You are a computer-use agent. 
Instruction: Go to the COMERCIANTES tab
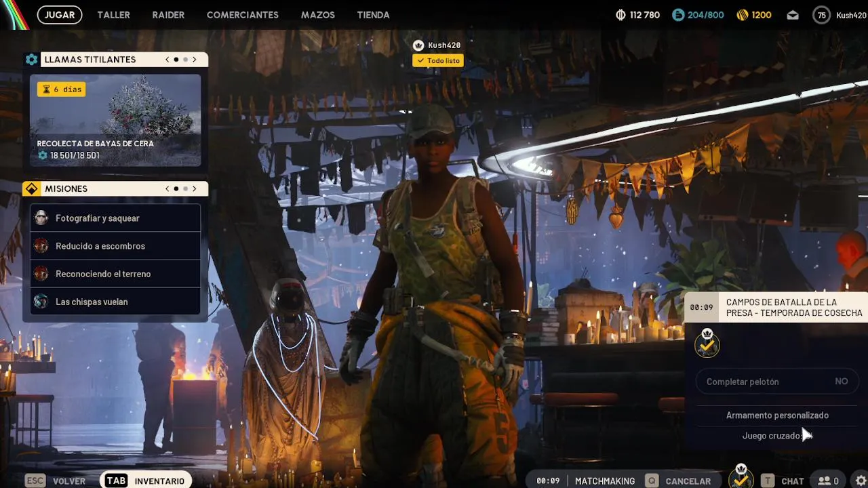242,15
